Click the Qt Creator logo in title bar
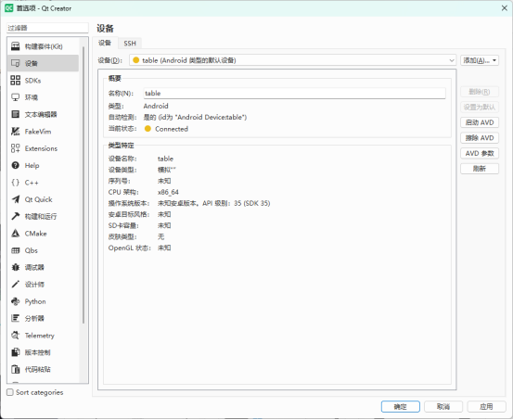This screenshot has height=420, width=513. coord(9,8)
